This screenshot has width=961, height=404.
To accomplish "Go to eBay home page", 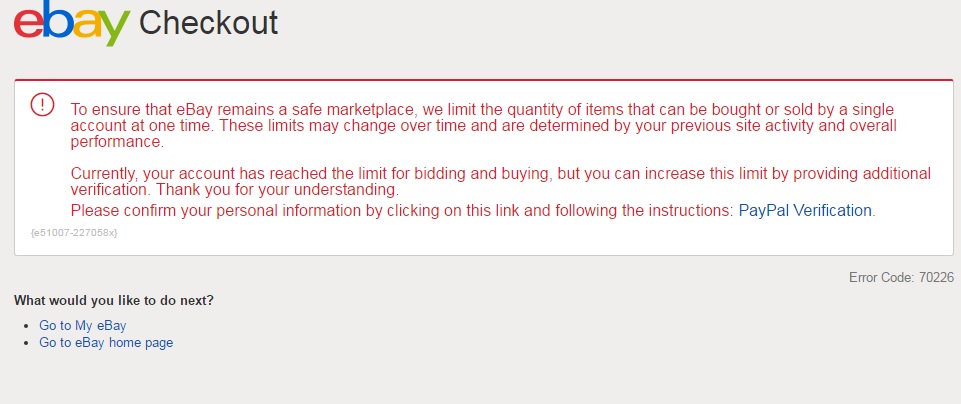I will (106, 343).
